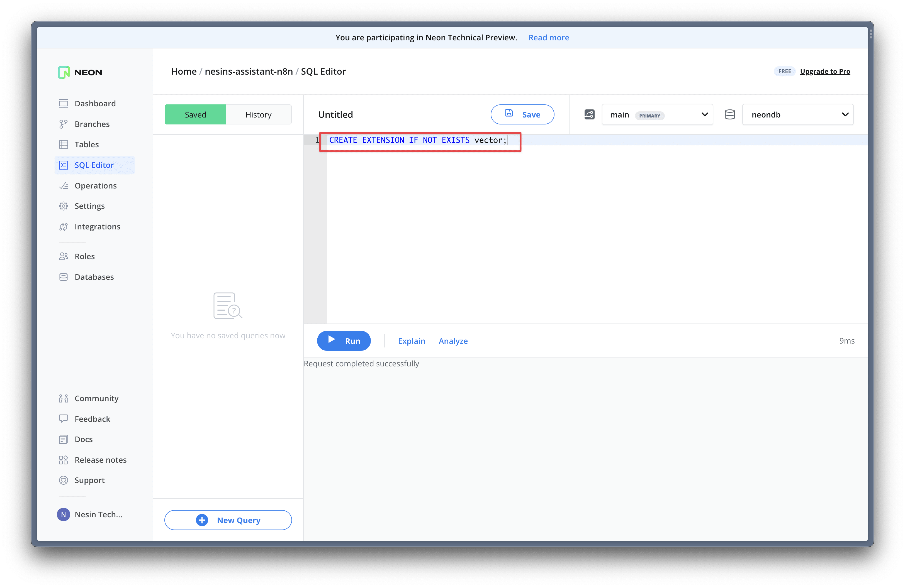
Task: Click the Release notes icon
Action: [64, 460]
